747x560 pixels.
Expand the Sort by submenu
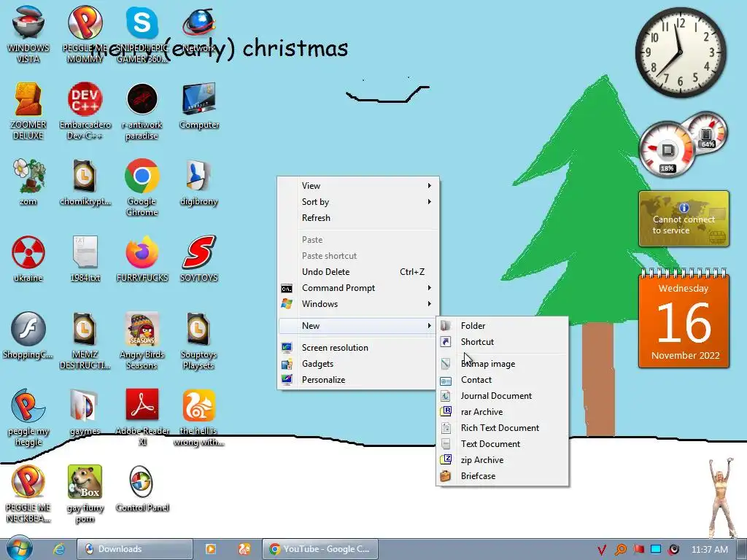coord(358,202)
